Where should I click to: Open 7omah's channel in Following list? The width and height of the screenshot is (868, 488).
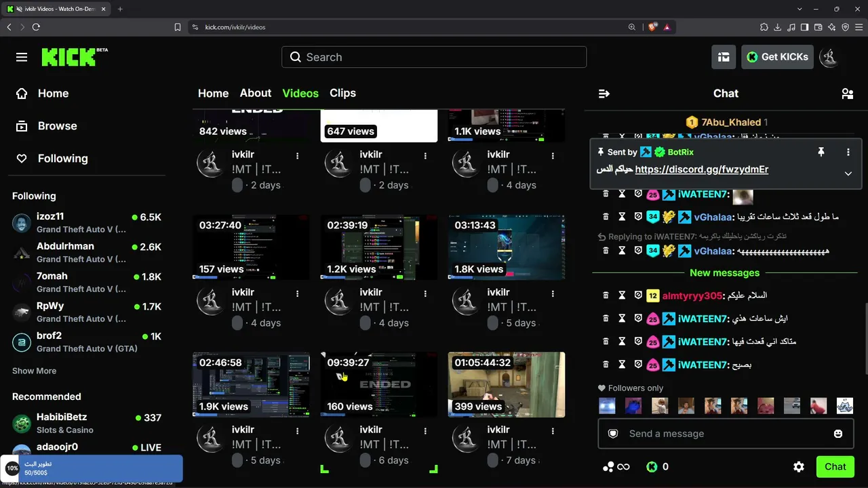87,283
